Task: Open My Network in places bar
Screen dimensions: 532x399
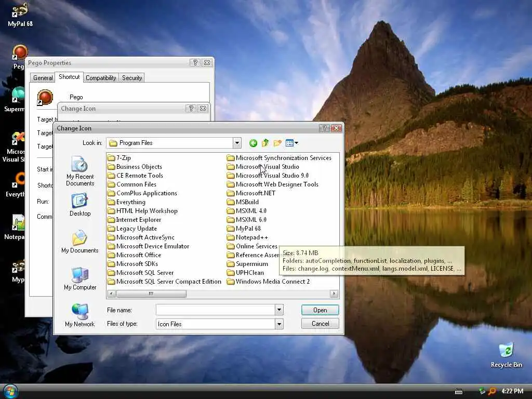Action: coord(79,315)
